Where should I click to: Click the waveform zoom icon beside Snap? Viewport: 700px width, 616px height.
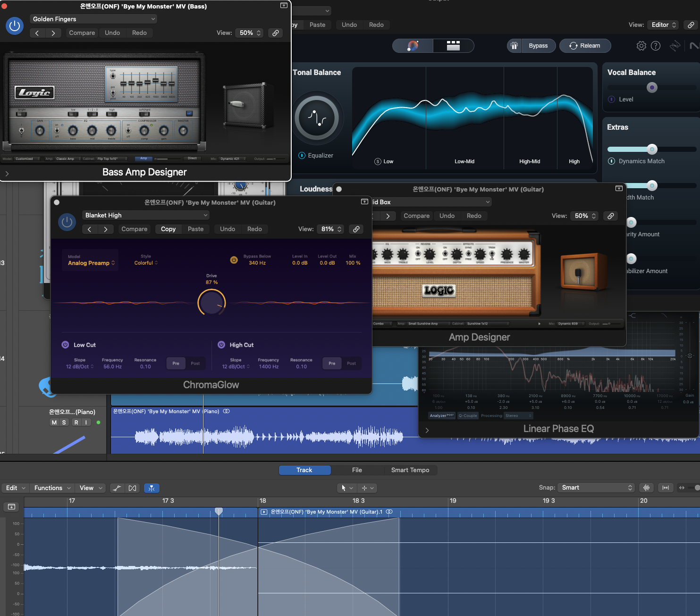point(646,488)
